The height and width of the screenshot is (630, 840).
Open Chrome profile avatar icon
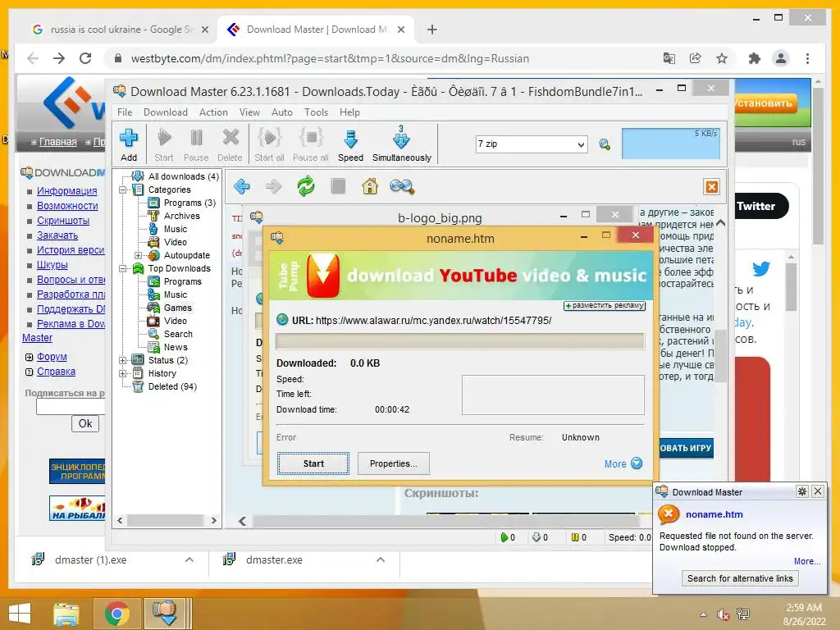(781, 58)
